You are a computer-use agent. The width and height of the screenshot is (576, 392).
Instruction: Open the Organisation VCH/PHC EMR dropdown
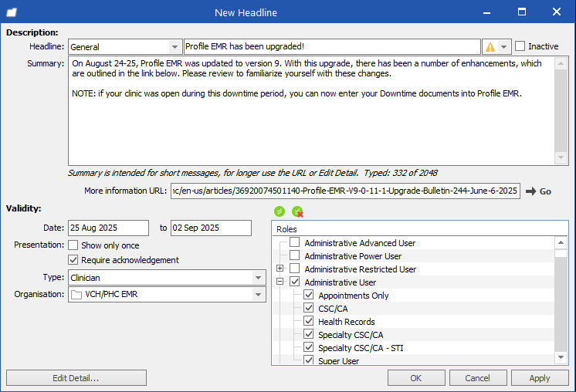point(258,295)
